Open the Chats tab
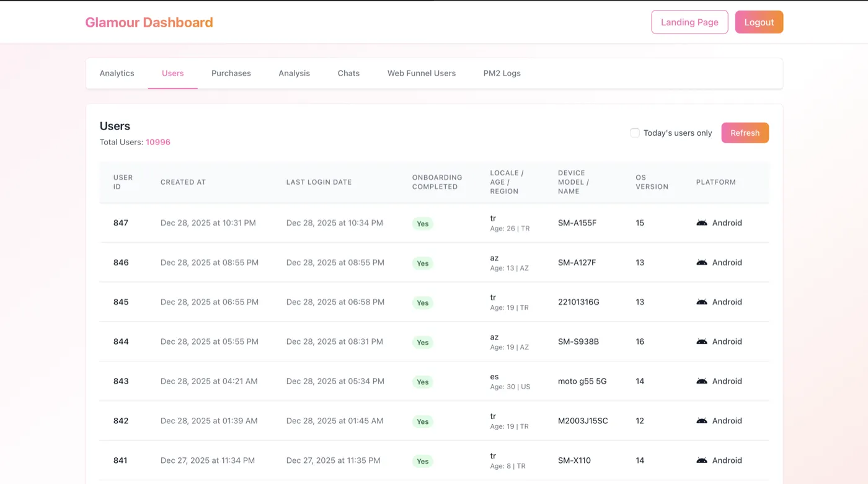Image resolution: width=868 pixels, height=484 pixels. click(x=348, y=73)
